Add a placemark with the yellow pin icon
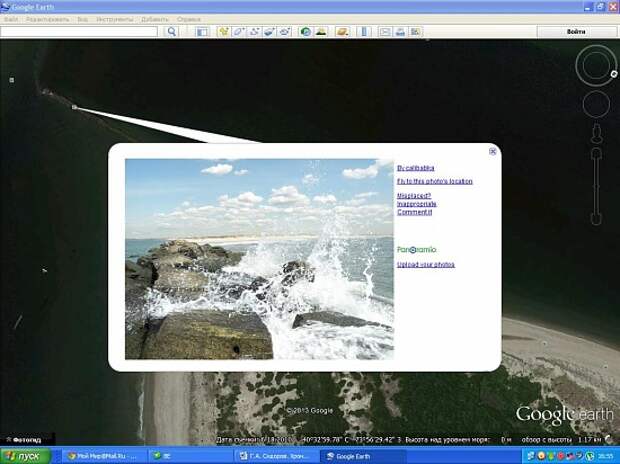 223,32
